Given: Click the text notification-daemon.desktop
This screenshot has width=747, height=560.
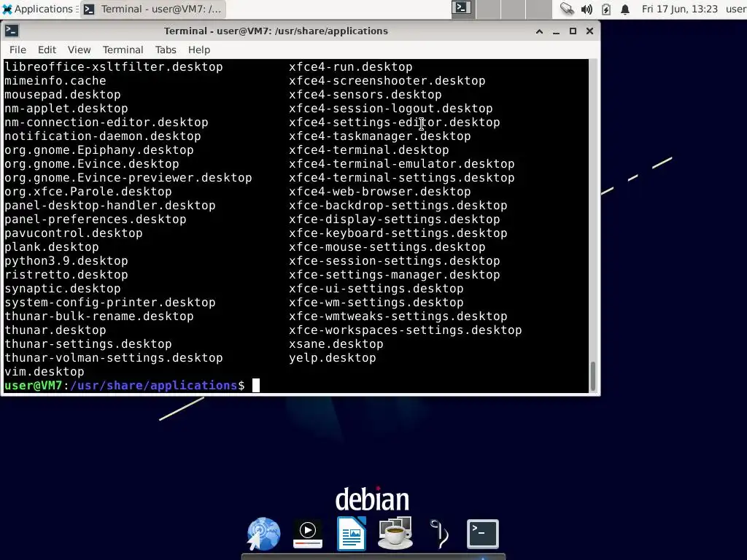Looking at the screenshot, I should (x=102, y=136).
